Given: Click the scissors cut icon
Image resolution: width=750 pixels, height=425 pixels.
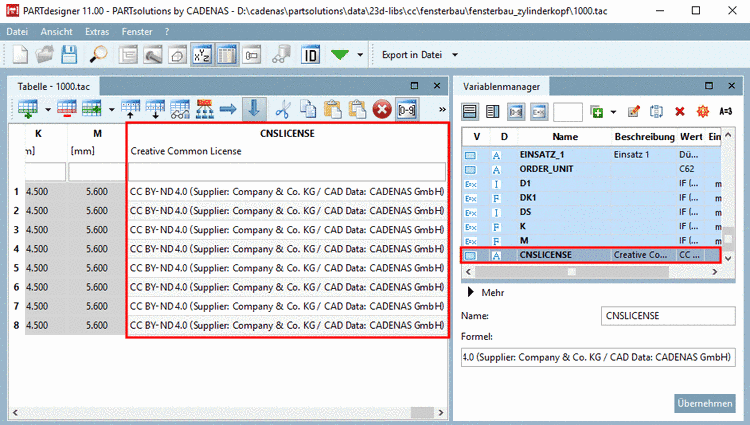Looking at the screenshot, I should pyautogui.click(x=283, y=109).
